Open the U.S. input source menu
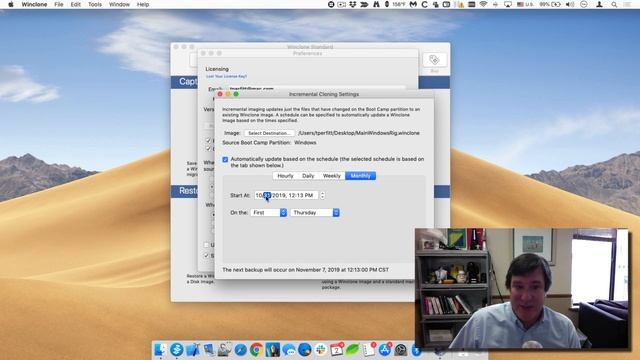Image resolution: width=640 pixels, height=360 pixels. click(x=525, y=4)
